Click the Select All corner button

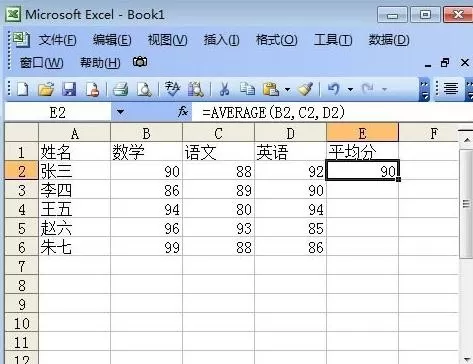(x=22, y=133)
